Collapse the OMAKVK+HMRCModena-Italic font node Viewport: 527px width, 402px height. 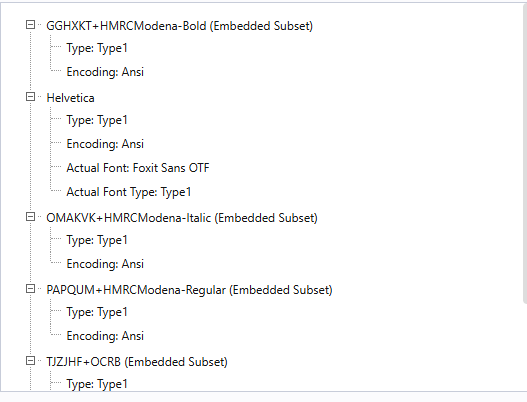click(30, 217)
